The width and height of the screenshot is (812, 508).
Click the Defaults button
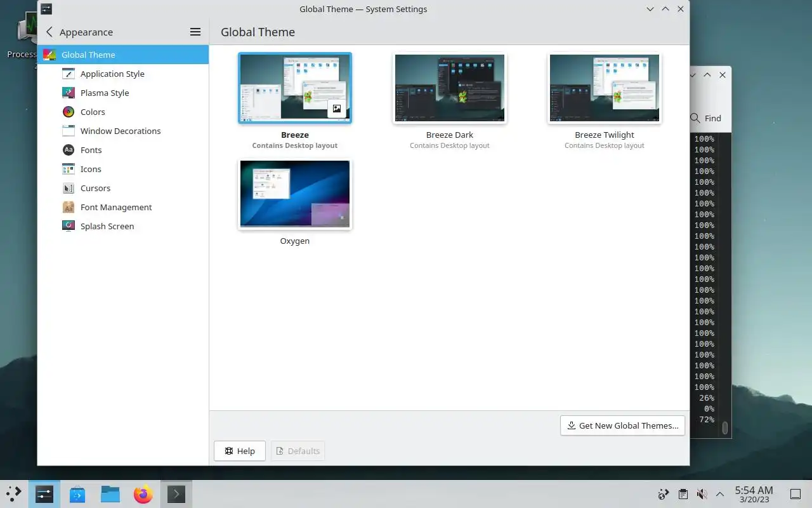298,451
